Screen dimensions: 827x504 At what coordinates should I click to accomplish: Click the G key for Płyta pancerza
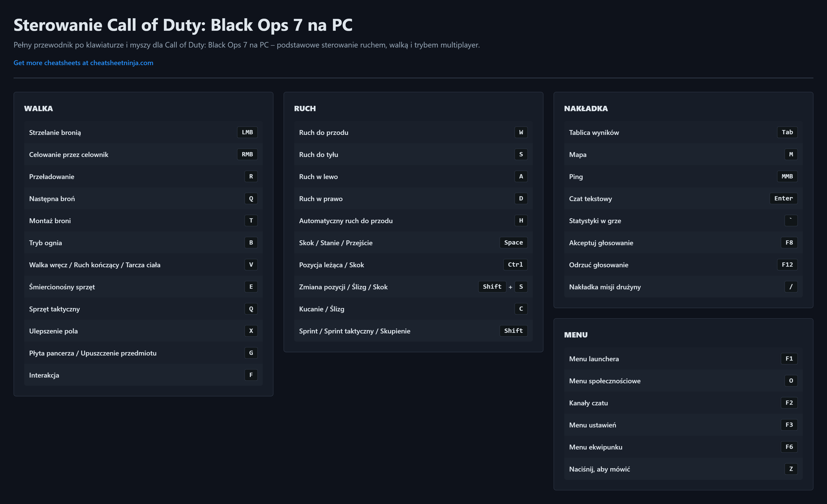tap(251, 353)
